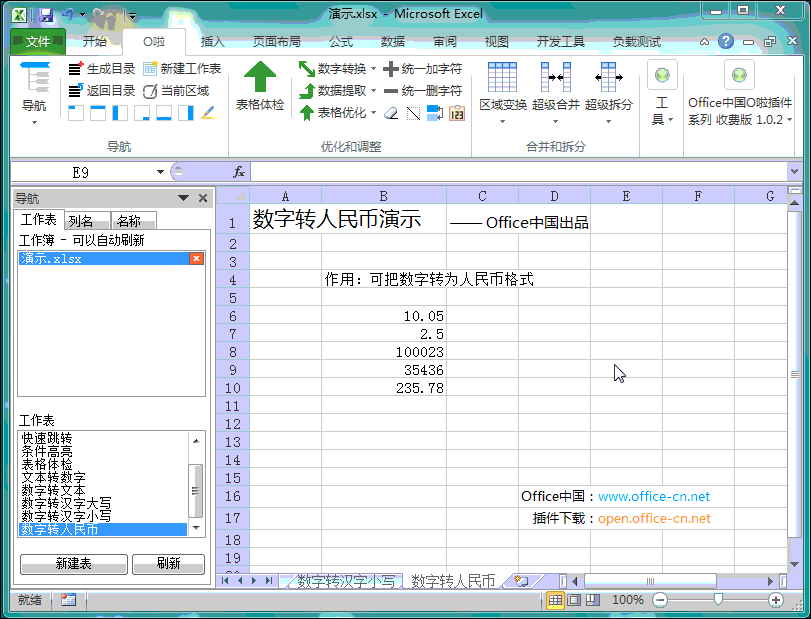This screenshot has height=619, width=811.
Task: Click the 新建表 button
Action: coord(73,564)
